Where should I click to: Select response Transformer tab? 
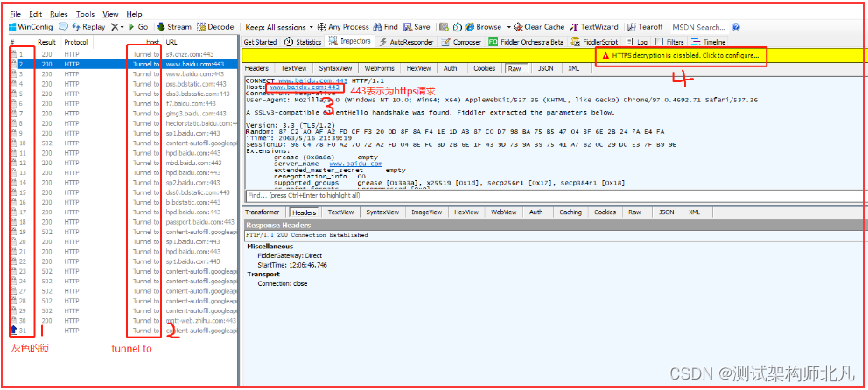[262, 212]
